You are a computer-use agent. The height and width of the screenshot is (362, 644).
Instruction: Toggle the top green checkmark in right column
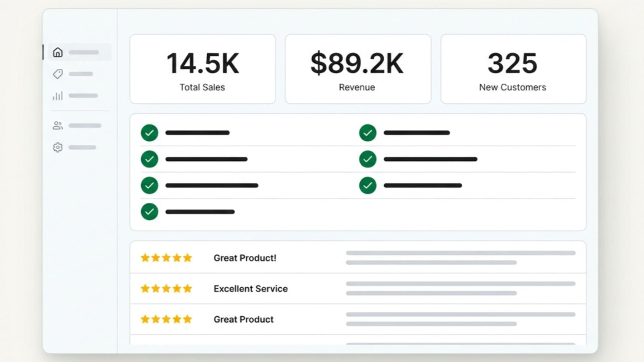367,133
